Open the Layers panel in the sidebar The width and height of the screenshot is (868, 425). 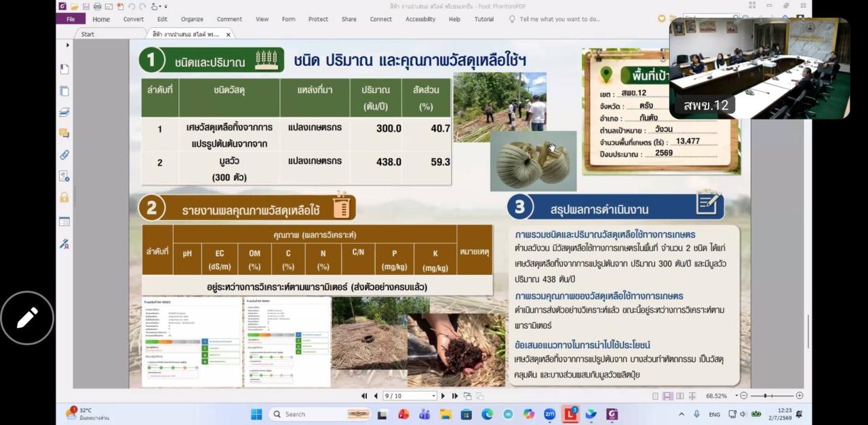(x=64, y=112)
